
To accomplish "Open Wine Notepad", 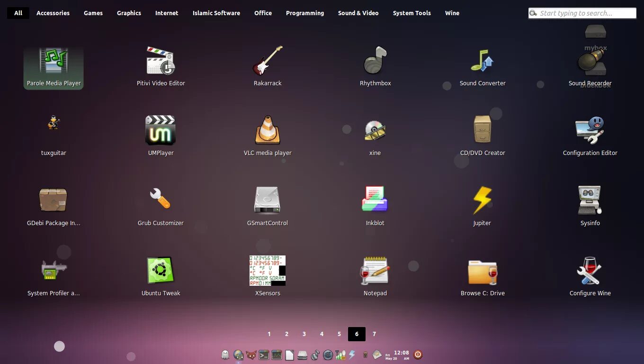I will point(375,277).
